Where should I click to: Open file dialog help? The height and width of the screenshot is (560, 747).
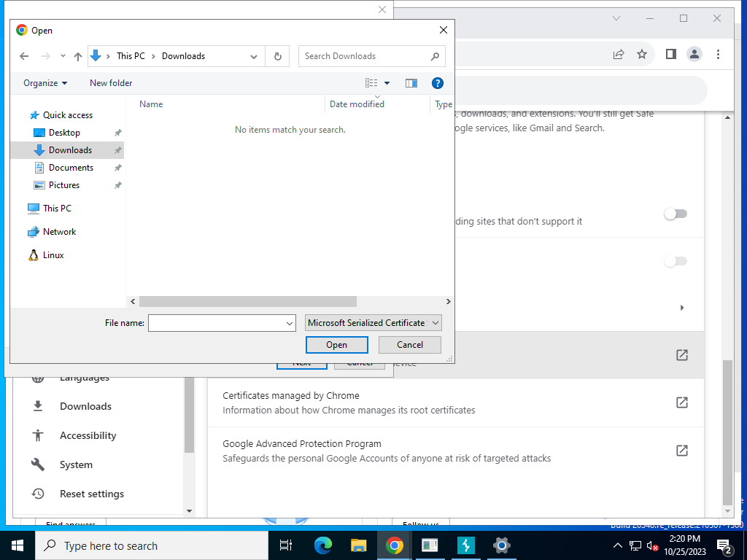click(x=438, y=83)
